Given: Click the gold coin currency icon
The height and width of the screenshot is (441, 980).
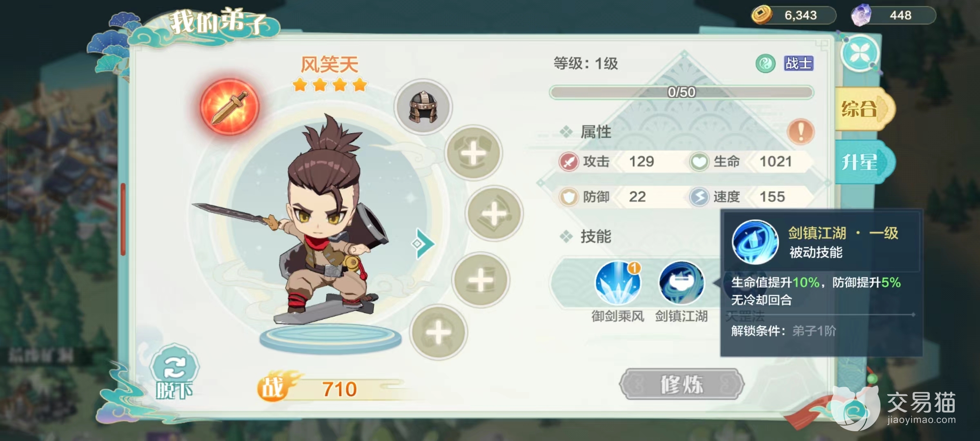Looking at the screenshot, I should point(762,15).
